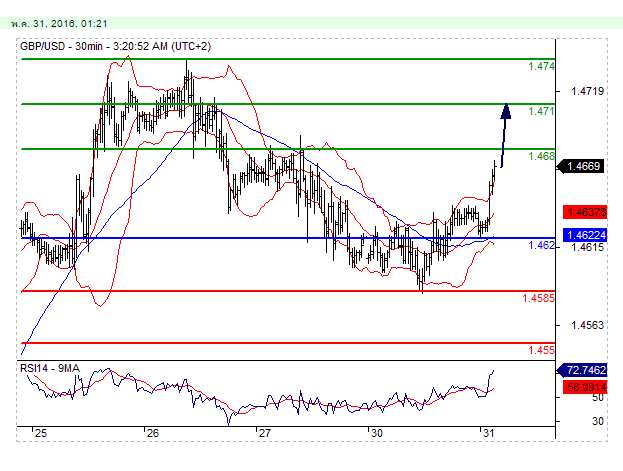Click the red 1.46378 price tag

point(585,212)
